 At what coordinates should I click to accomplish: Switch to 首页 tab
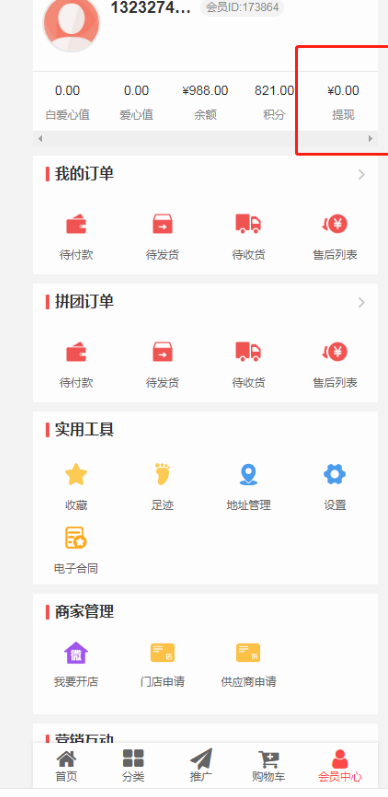pyautogui.click(x=67, y=767)
